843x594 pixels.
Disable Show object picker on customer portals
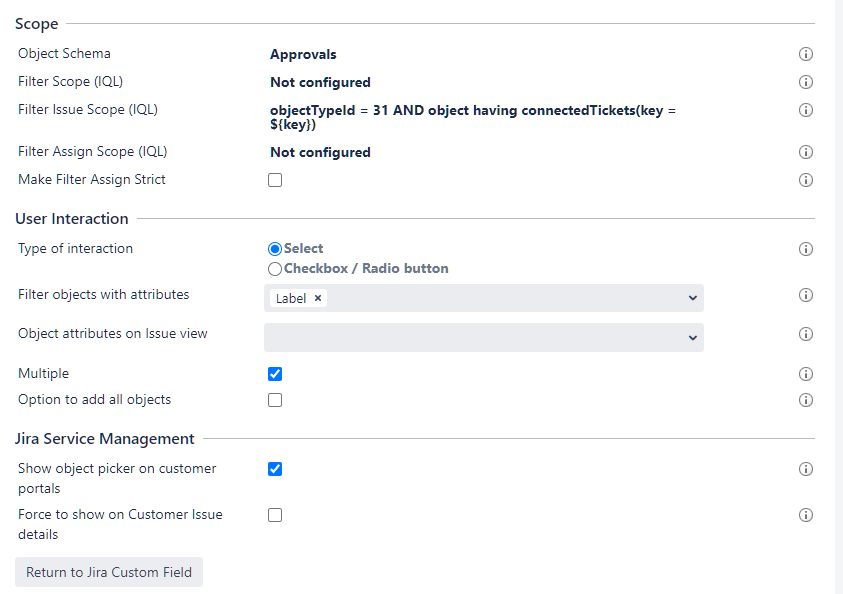coord(275,469)
